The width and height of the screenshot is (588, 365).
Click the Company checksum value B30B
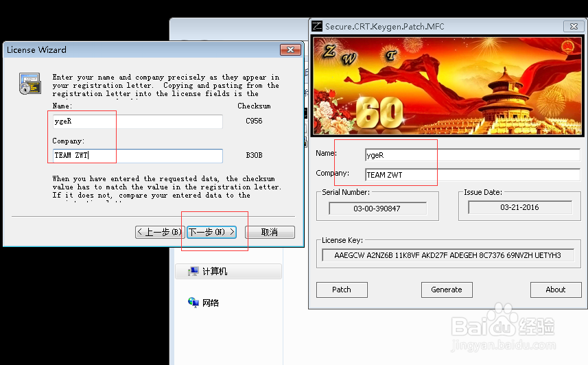254,155
